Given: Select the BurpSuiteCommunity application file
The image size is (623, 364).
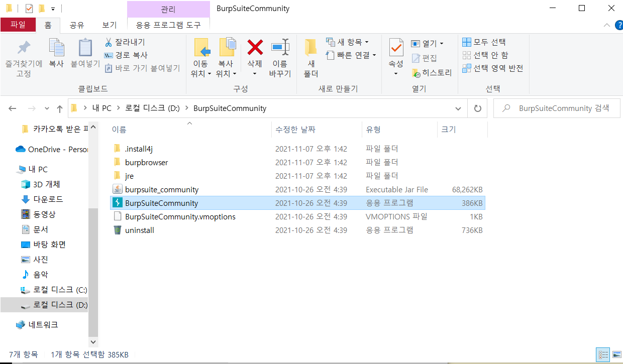Looking at the screenshot, I should coord(297,203).
